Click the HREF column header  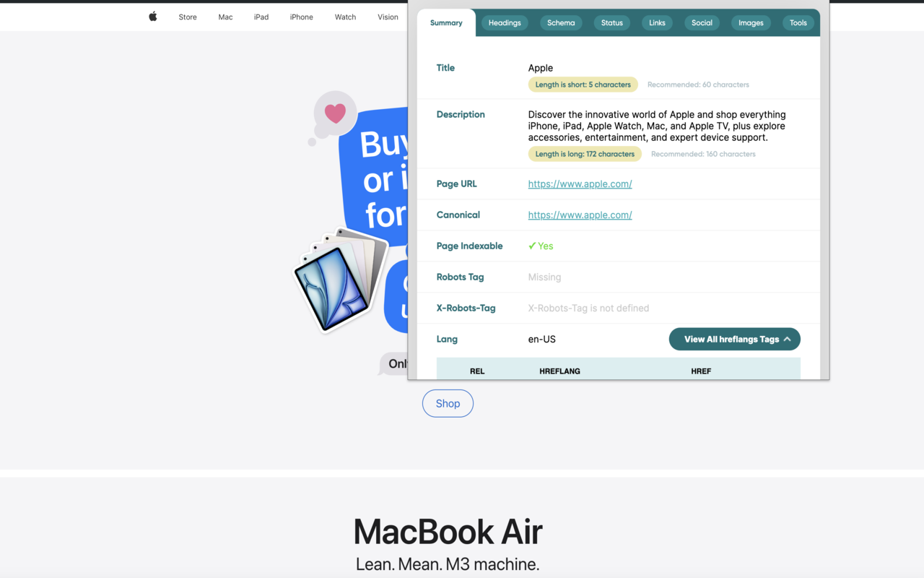click(x=701, y=371)
